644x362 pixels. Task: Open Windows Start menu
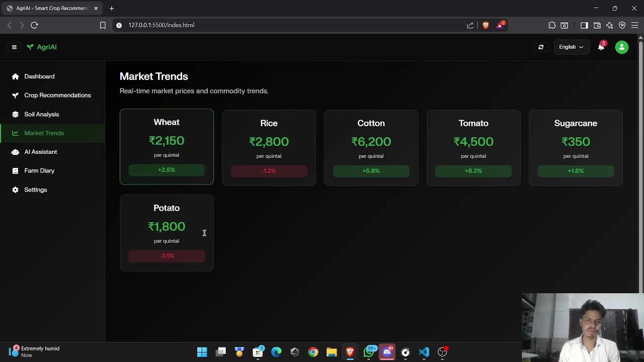coord(202,352)
